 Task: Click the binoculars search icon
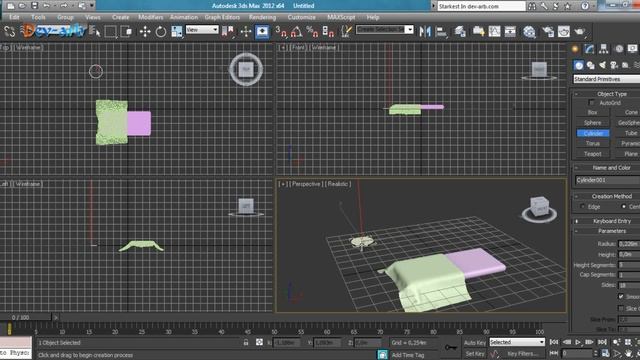[x=532, y=6]
